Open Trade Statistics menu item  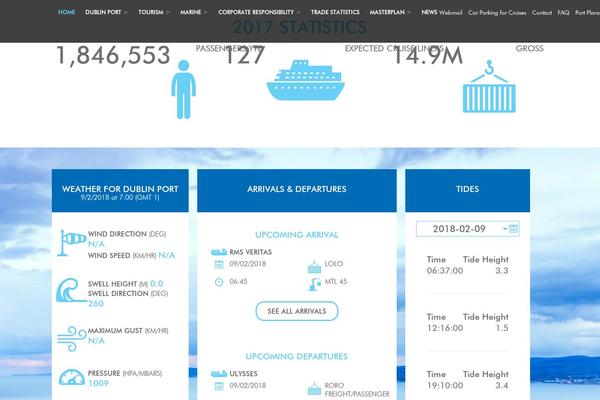335,12
